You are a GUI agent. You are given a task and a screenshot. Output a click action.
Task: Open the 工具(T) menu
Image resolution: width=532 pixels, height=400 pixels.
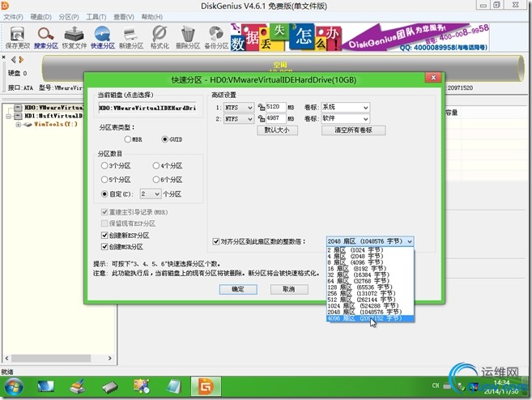(96, 17)
